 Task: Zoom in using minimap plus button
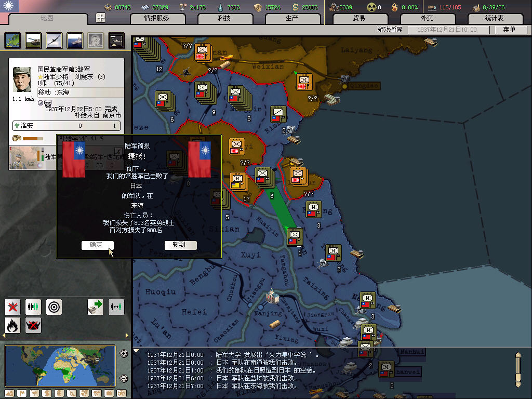(x=124, y=354)
